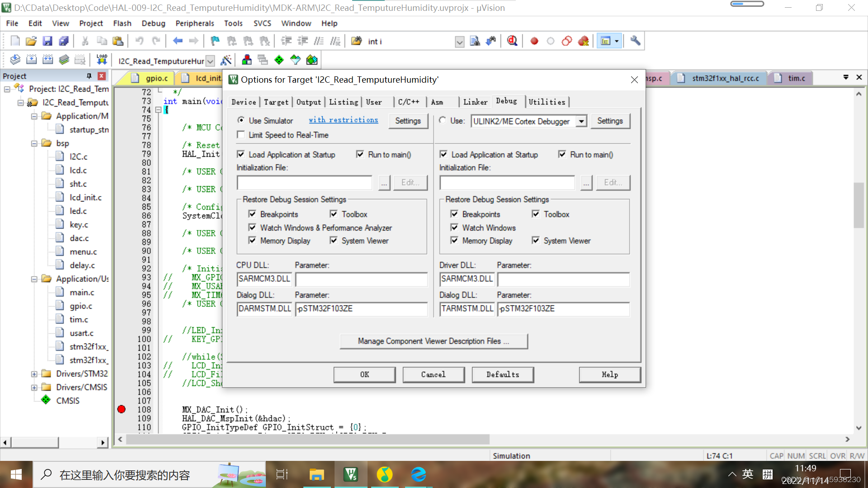Open the Peripherals menu
The height and width of the screenshot is (488, 868).
point(194,23)
